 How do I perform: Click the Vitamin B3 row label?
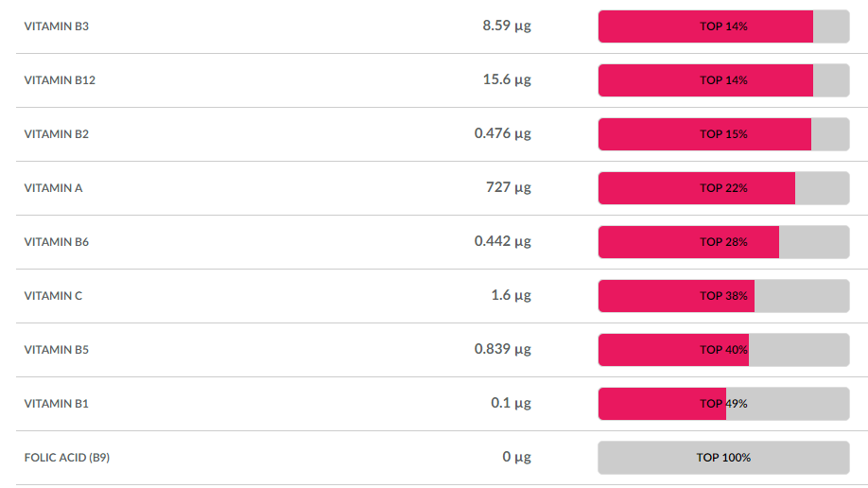pos(57,26)
